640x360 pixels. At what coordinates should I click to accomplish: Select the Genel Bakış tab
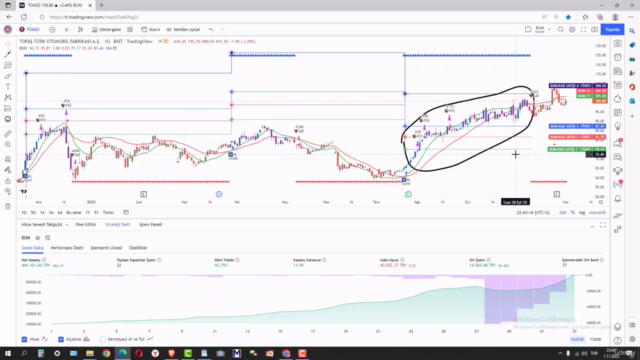(x=32, y=248)
